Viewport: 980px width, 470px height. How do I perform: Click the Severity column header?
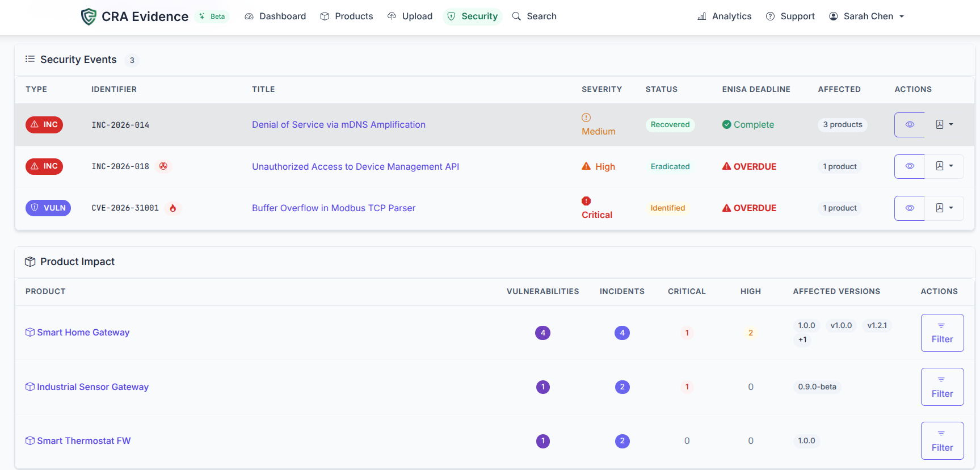tap(602, 90)
